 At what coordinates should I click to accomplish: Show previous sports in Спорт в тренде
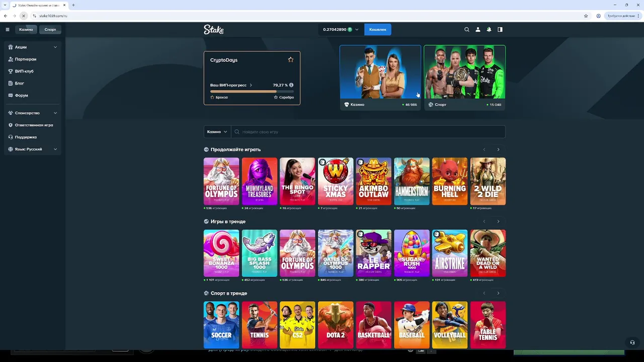484,293
